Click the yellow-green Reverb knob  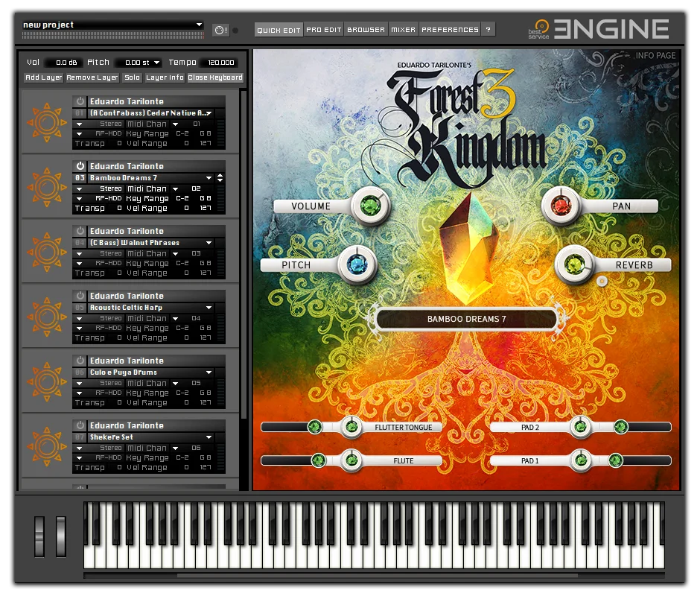(575, 264)
